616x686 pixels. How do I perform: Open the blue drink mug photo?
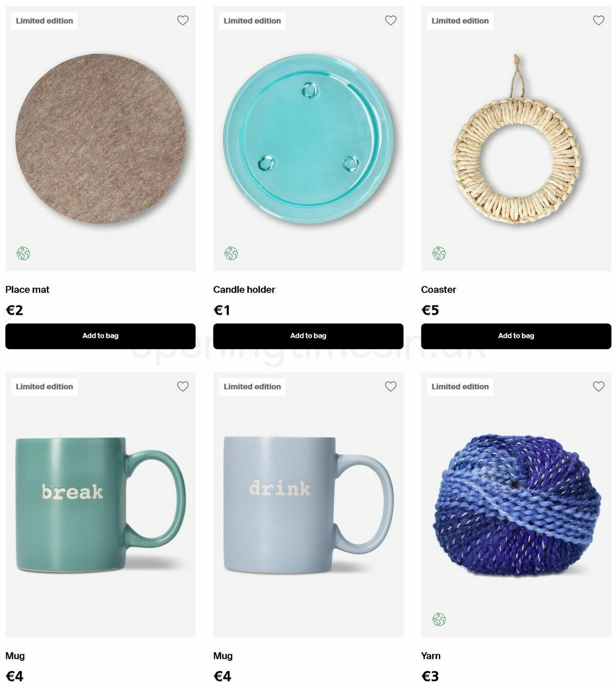[309, 505]
